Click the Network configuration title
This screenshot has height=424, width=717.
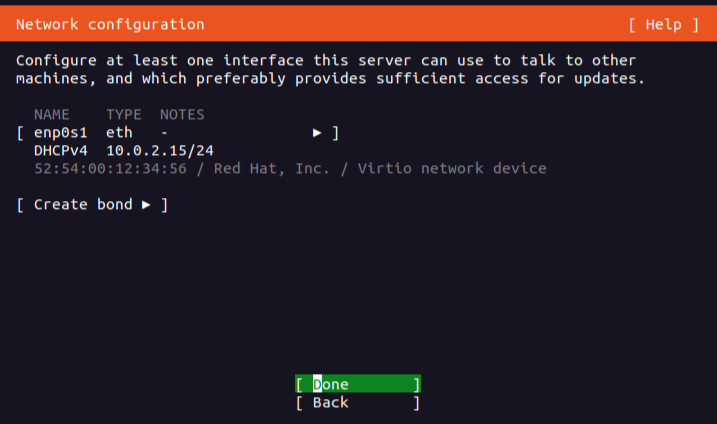point(110,24)
